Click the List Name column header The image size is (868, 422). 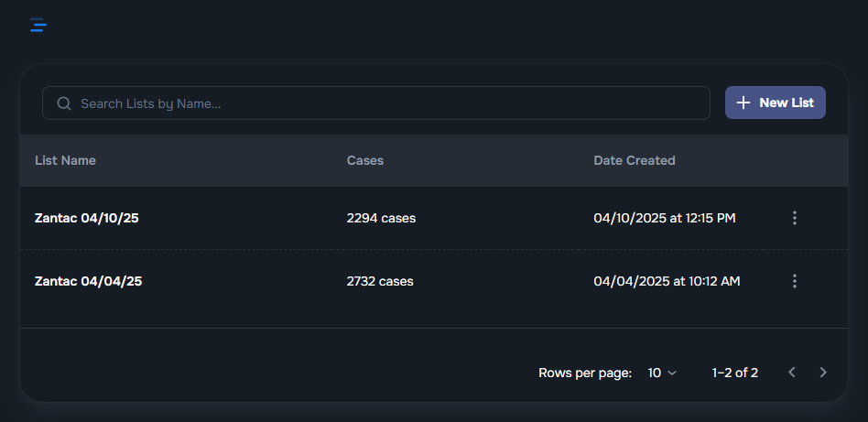pyautogui.click(x=65, y=160)
